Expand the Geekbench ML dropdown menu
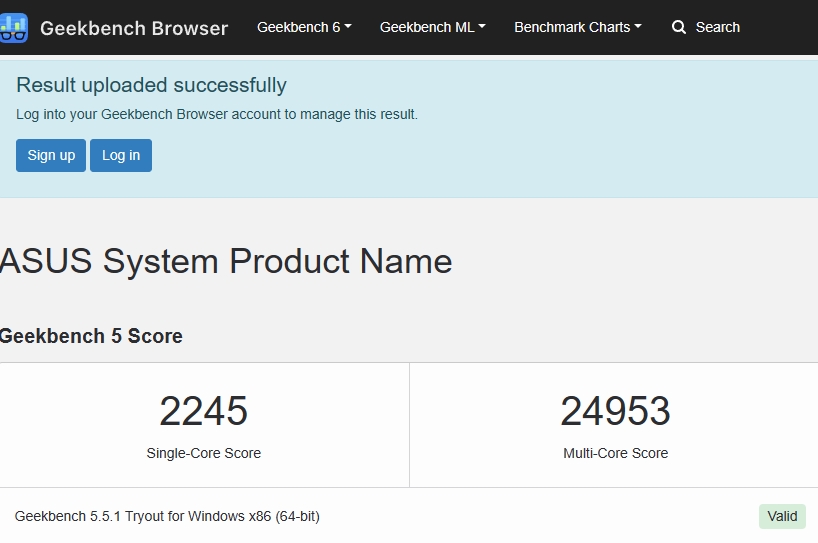 432,27
